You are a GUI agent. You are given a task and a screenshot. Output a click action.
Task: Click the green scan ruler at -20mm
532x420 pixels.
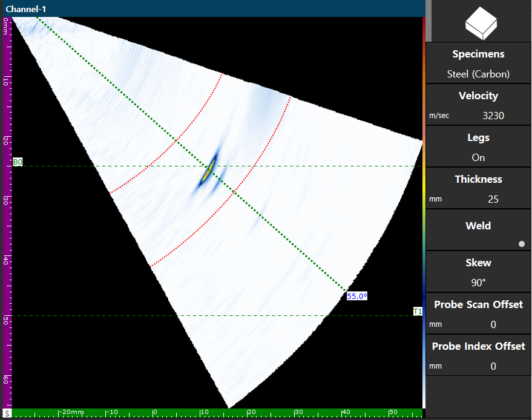pos(71,413)
